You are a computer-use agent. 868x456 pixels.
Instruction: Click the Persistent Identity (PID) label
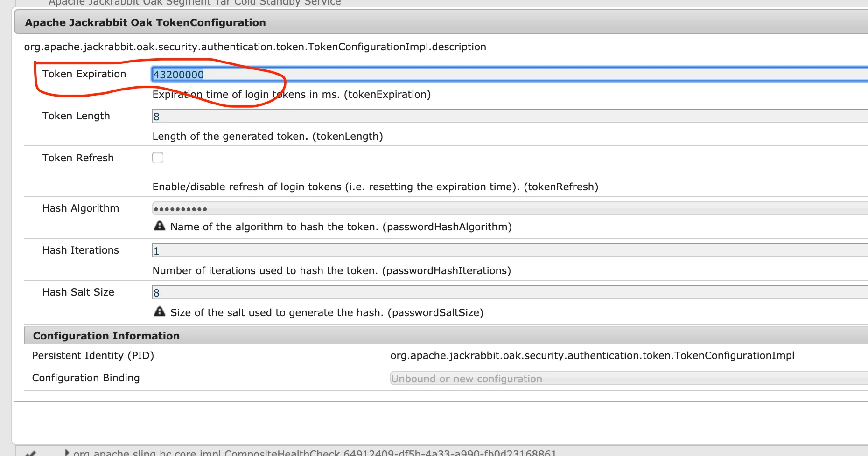pos(93,356)
